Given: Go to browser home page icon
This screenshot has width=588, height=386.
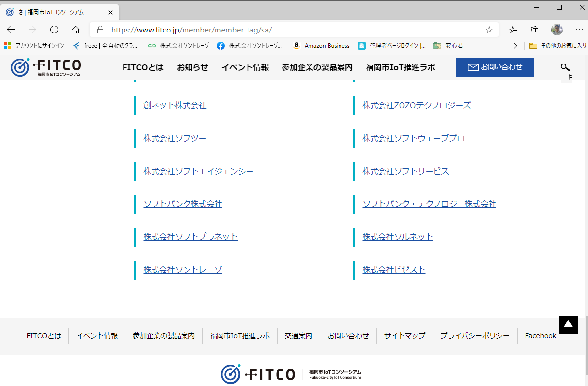Looking at the screenshot, I should click(x=76, y=30).
